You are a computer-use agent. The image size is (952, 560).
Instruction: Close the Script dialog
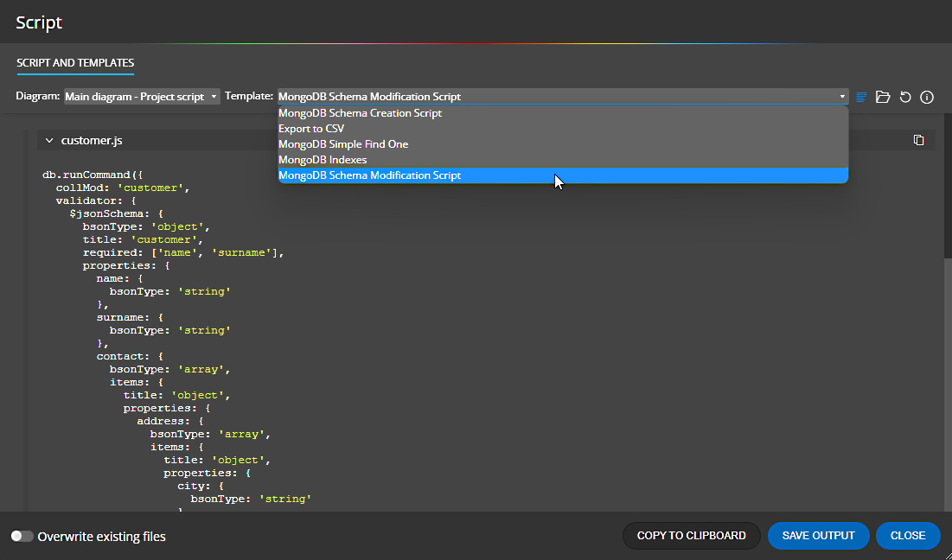point(908,535)
